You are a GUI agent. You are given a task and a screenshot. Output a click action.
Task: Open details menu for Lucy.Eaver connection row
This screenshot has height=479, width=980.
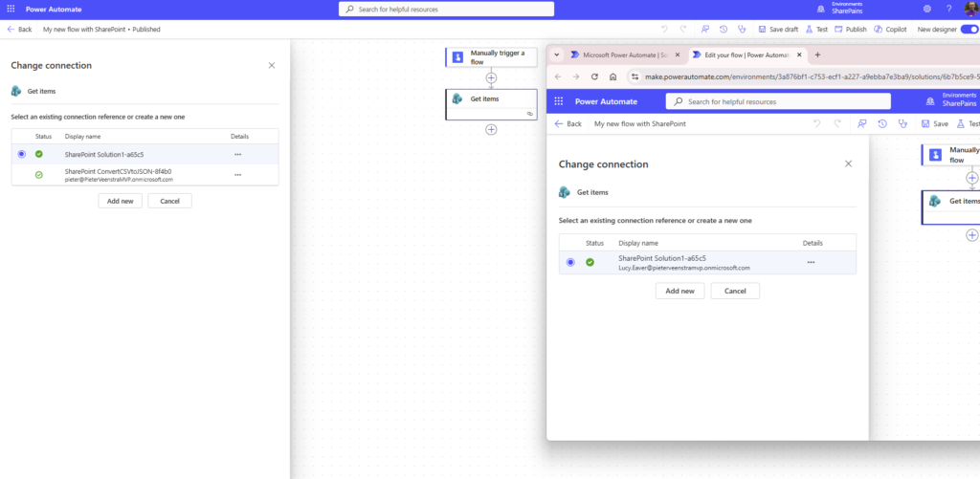pyautogui.click(x=811, y=262)
